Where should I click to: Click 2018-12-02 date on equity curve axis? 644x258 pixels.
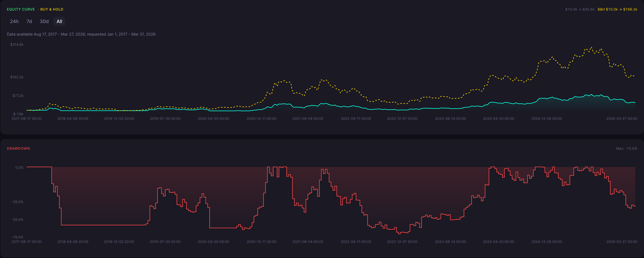(x=119, y=118)
